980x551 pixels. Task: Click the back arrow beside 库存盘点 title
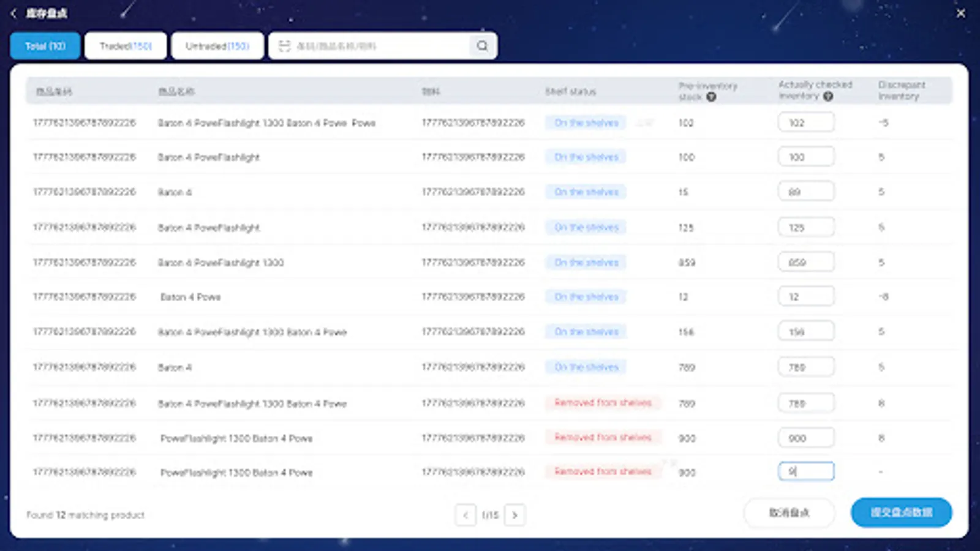pos(13,13)
